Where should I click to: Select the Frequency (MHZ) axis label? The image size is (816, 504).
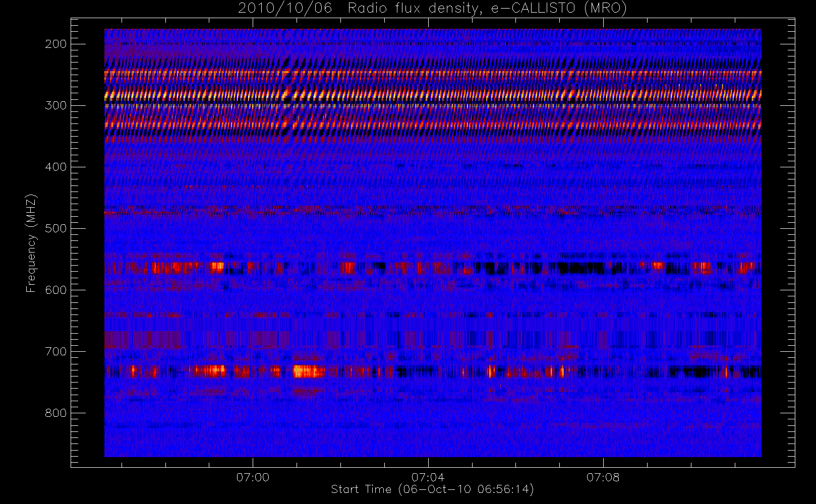pyautogui.click(x=31, y=243)
